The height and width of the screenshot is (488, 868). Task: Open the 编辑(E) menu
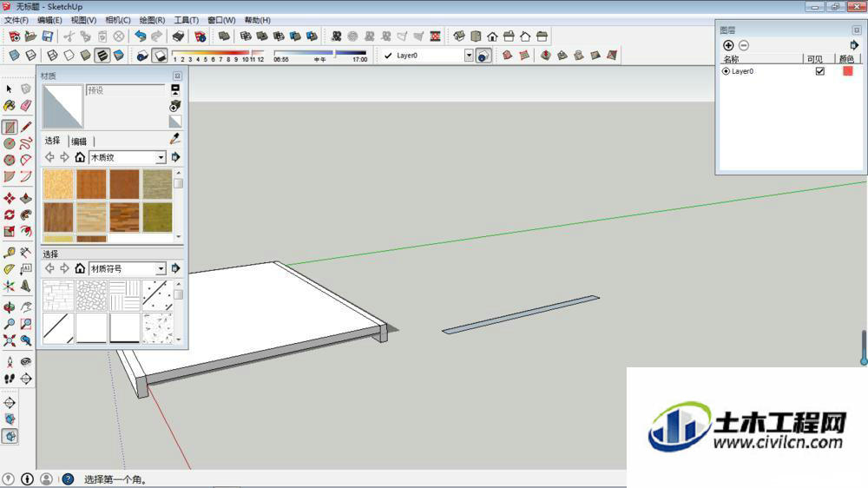coord(49,20)
